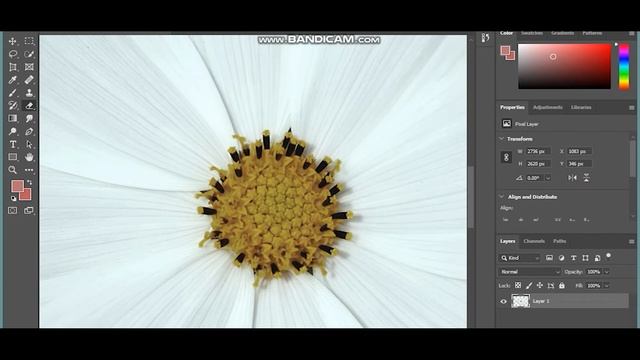Open the Normal blend mode dropdown
This screenshot has width=640, height=360.
click(x=530, y=272)
